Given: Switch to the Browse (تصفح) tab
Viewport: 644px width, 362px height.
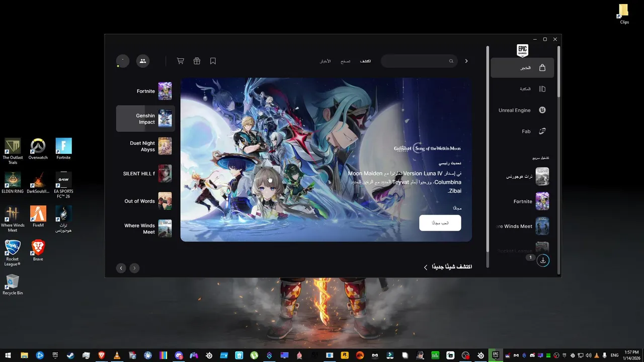Looking at the screenshot, I should [x=345, y=61].
